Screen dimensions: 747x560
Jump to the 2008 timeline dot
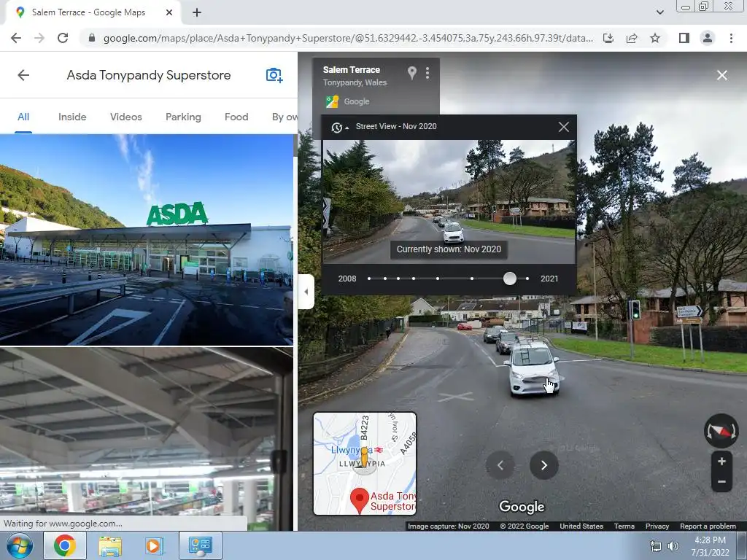369,279
